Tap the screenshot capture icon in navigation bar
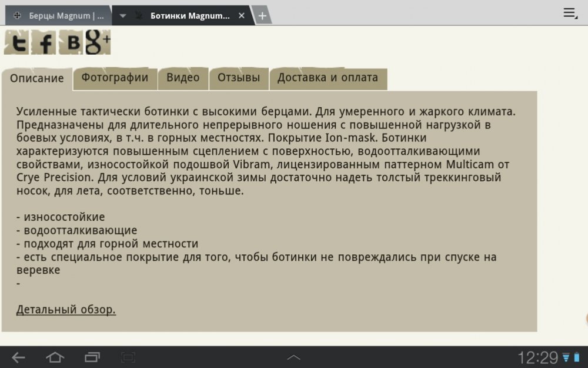The height and width of the screenshot is (368, 588). [x=128, y=357]
